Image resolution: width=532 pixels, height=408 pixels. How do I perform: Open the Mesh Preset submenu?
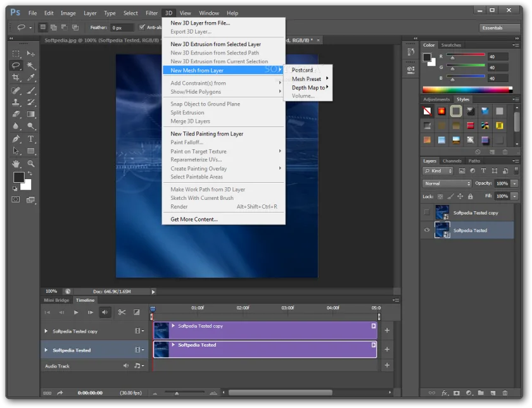[x=308, y=78]
